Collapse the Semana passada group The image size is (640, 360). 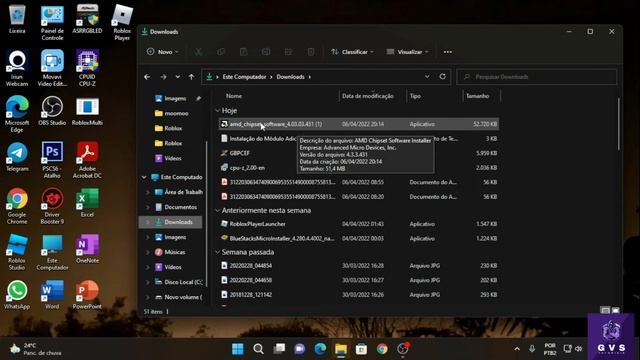pyautogui.click(x=218, y=252)
